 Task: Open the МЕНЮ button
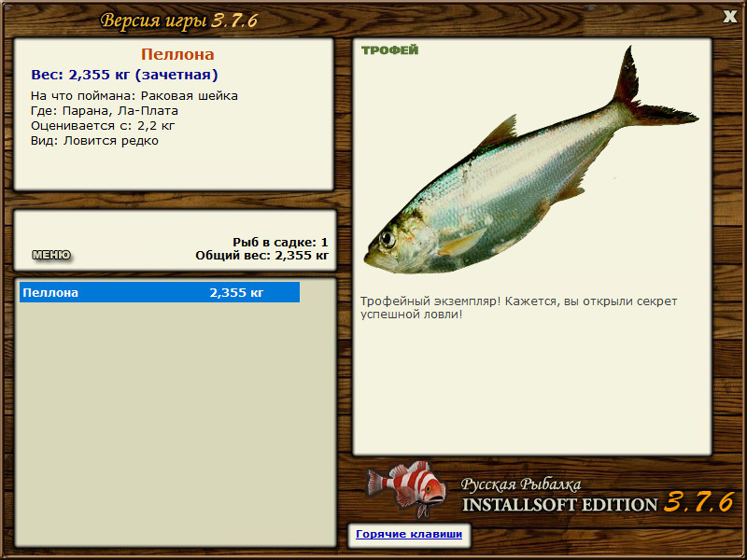(51, 255)
